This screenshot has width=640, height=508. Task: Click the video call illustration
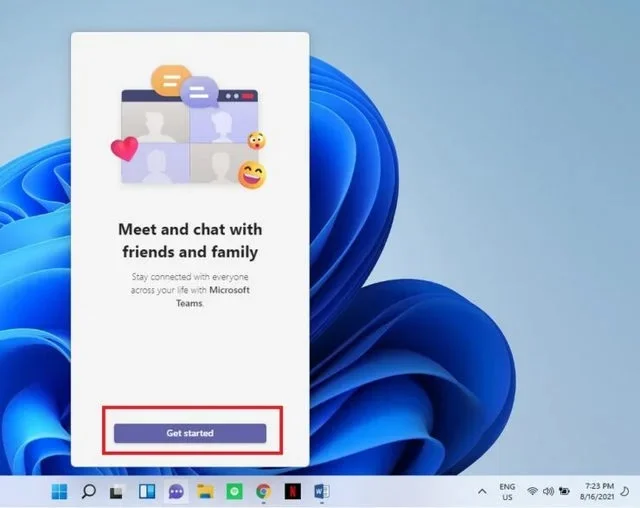tap(189, 127)
